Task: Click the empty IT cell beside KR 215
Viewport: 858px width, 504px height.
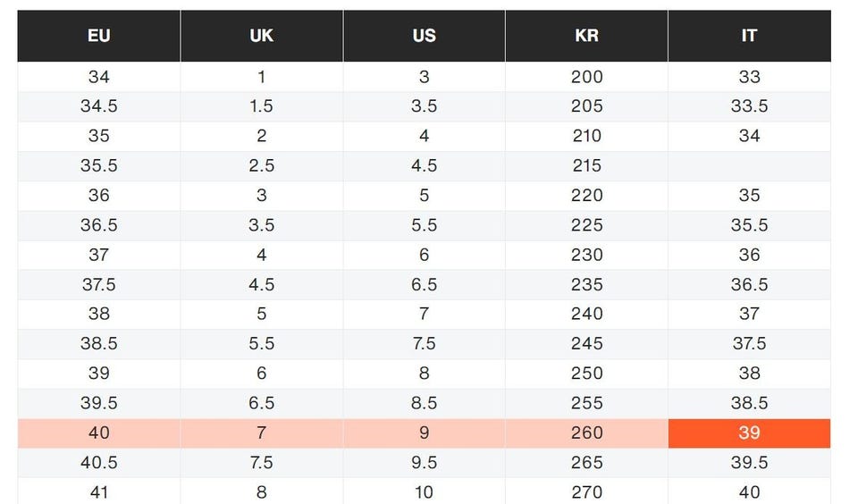Action: (x=749, y=166)
